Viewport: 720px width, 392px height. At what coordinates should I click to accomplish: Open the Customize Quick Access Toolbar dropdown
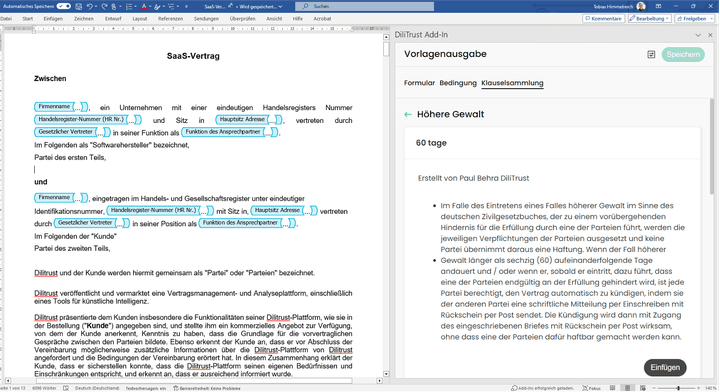click(186, 6)
